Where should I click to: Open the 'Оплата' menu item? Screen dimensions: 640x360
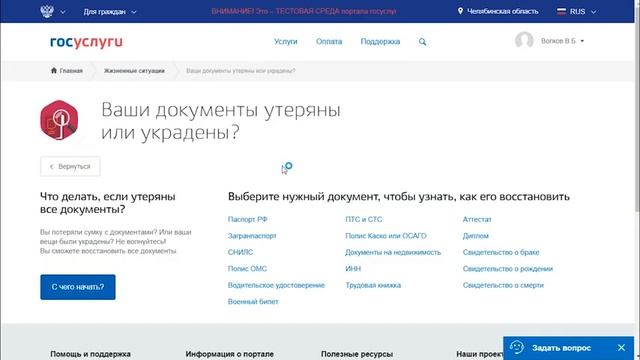click(x=329, y=41)
